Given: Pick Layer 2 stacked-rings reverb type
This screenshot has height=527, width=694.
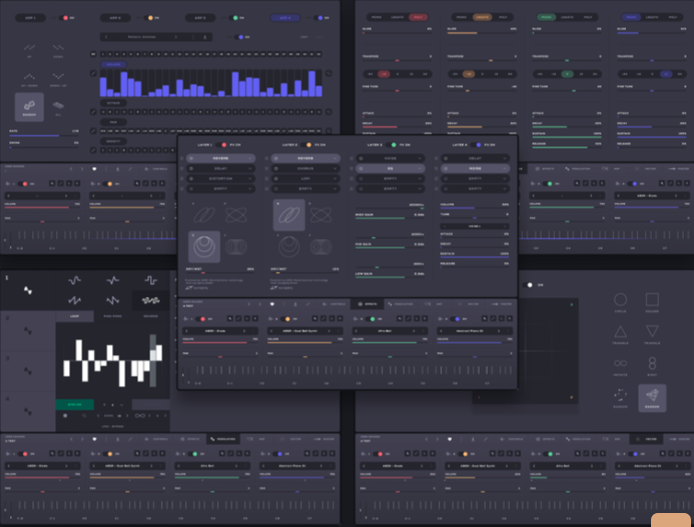Looking at the screenshot, I should [x=321, y=246].
